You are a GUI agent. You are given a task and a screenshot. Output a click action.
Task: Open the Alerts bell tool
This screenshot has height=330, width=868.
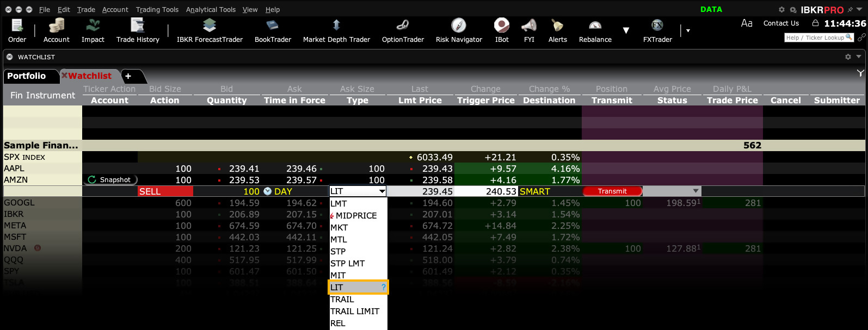click(557, 30)
